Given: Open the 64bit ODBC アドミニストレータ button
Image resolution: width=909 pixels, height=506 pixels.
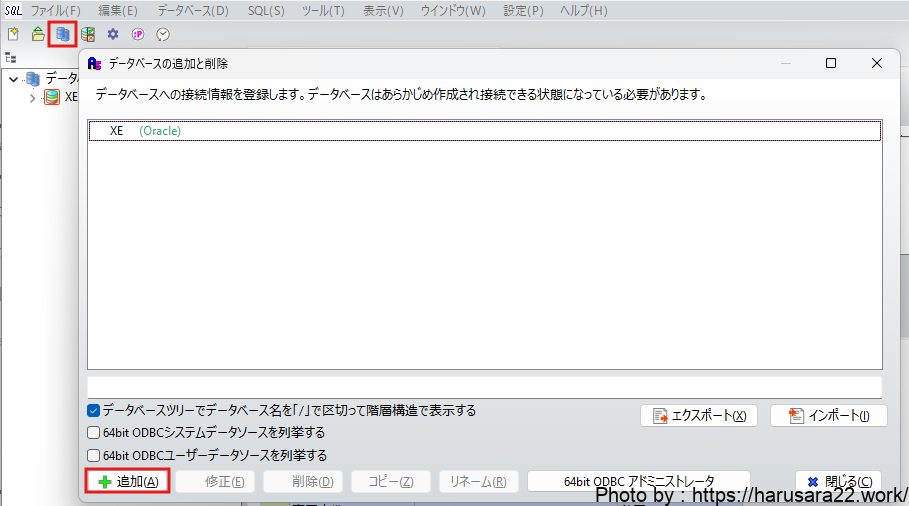Looking at the screenshot, I should (x=638, y=481).
